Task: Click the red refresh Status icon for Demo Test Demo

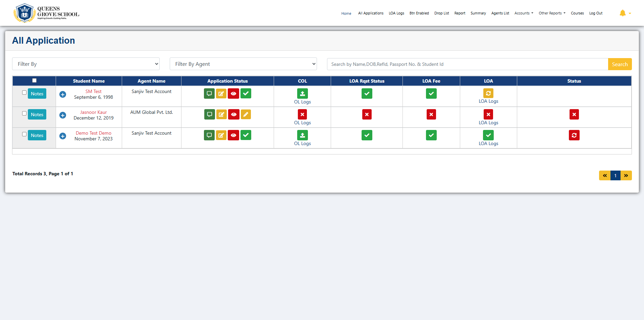Action: click(x=574, y=135)
